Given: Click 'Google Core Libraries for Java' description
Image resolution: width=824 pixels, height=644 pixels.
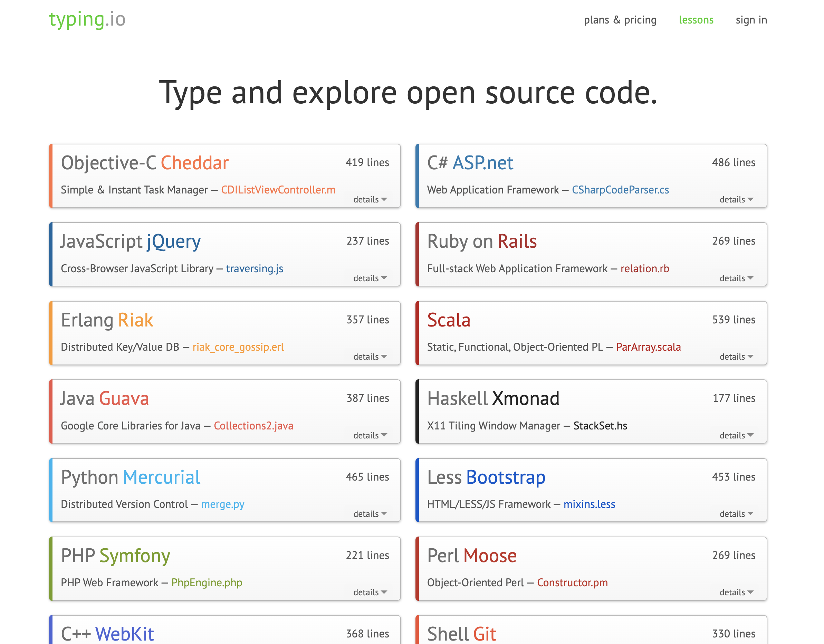Looking at the screenshot, I should [x=131, y=426].
